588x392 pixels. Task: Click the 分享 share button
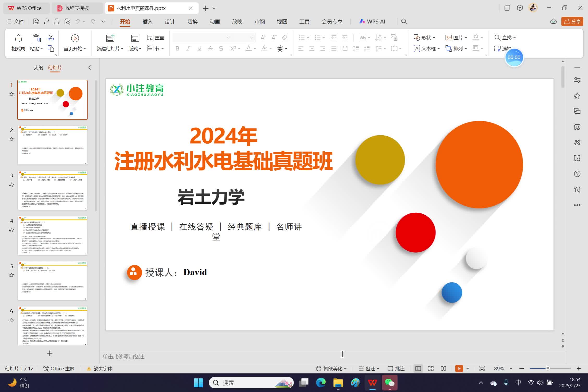click(572, 22)
